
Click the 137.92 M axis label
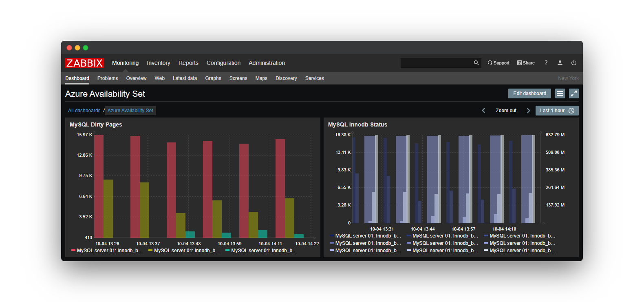555,205
